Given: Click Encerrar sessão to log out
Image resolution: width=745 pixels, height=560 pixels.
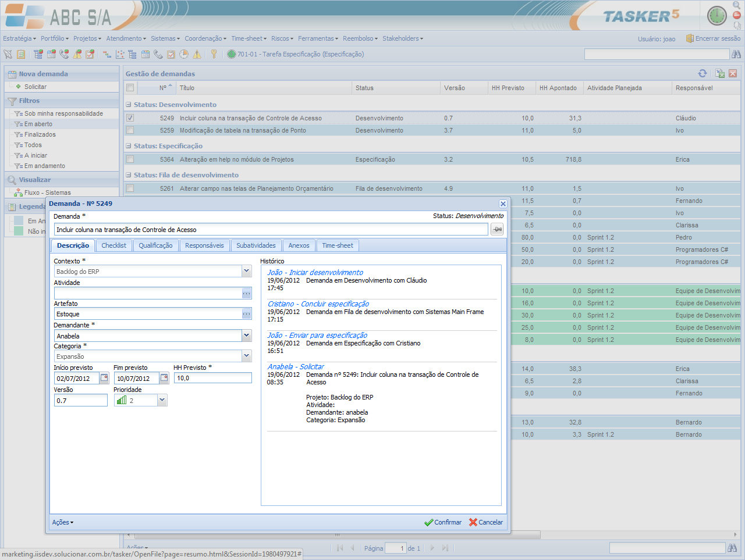Looking at the screenshot, I should pos(713,38).
